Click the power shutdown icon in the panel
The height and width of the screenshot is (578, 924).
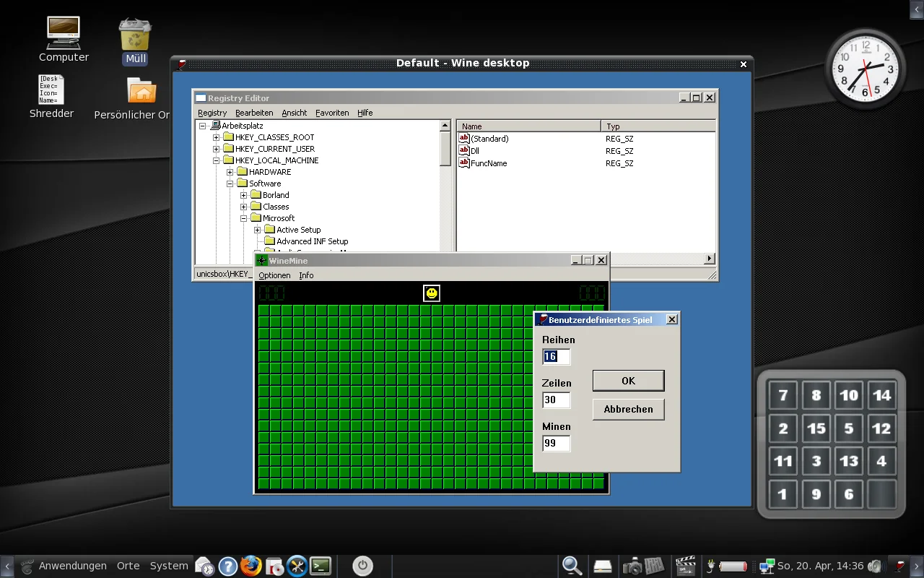click(362, 566)
